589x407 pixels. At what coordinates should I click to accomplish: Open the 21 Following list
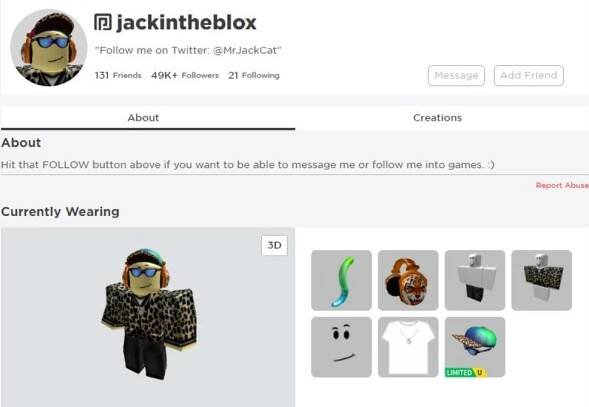(254, 76)
